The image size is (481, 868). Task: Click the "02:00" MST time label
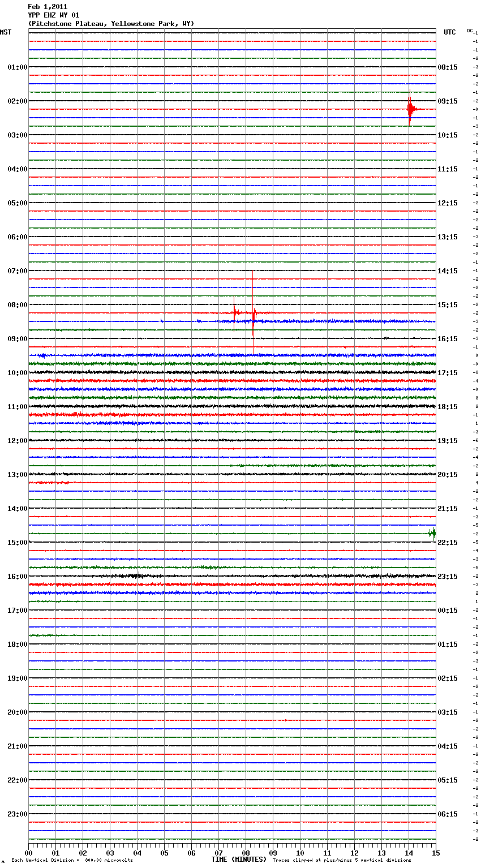[x=17, y=101]
